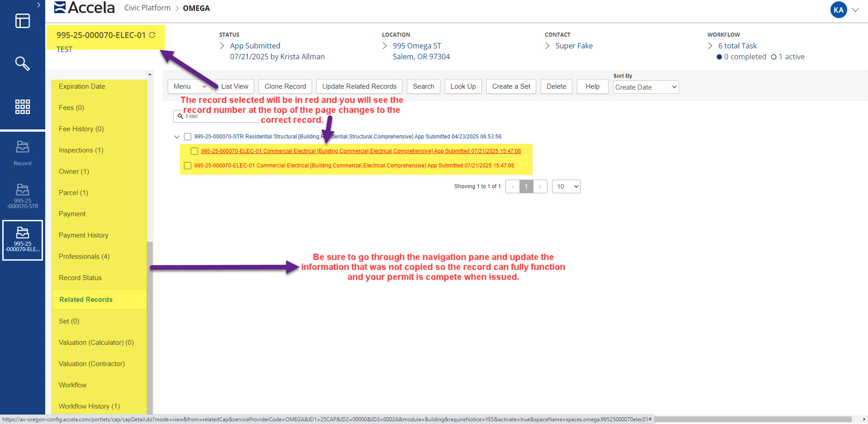Screen dimensions: 868x424
Task: Open the dashboard layout icon in sidebar
Action: [22, 21]
